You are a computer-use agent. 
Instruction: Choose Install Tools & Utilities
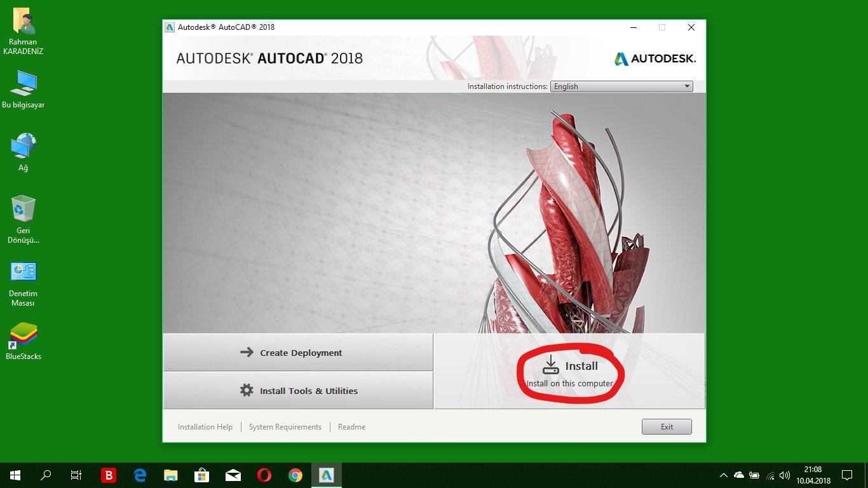[298, 391]
